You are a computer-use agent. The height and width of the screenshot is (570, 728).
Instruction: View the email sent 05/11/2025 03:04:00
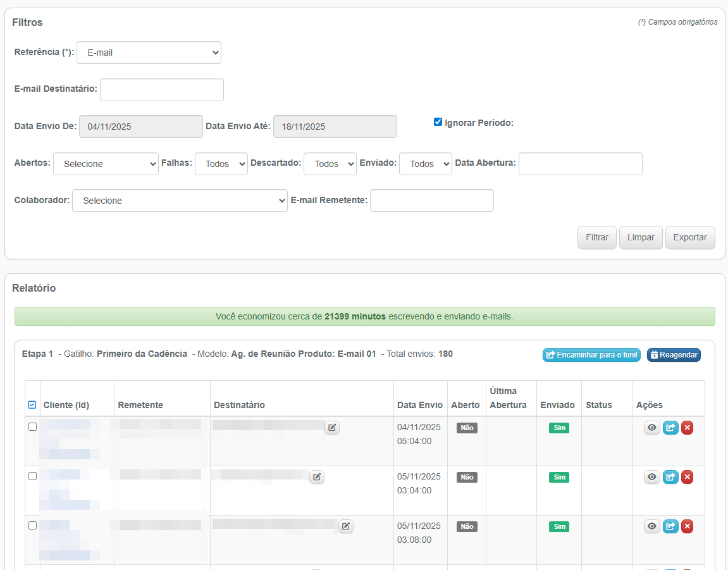click(x=652, y=477)
